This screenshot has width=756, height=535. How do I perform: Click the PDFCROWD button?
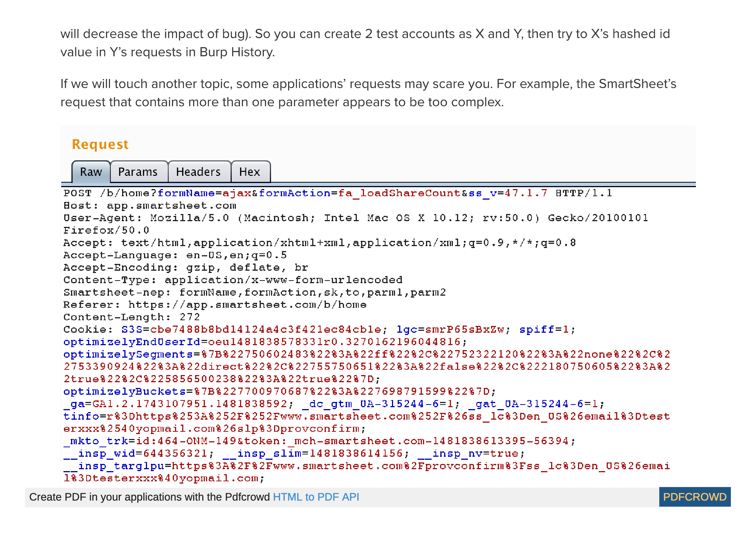pos(695,497)
